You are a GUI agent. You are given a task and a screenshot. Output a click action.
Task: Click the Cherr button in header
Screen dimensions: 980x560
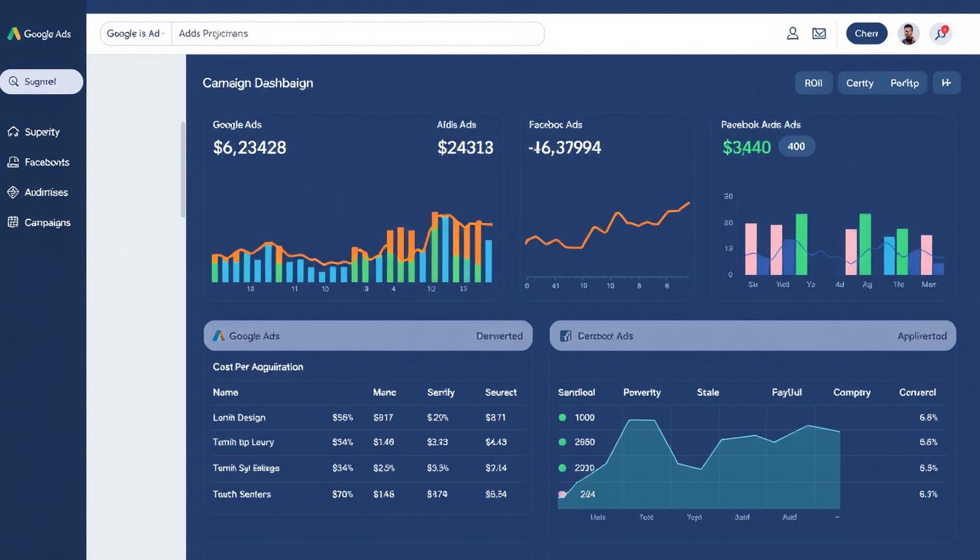(x=866, y=34)
